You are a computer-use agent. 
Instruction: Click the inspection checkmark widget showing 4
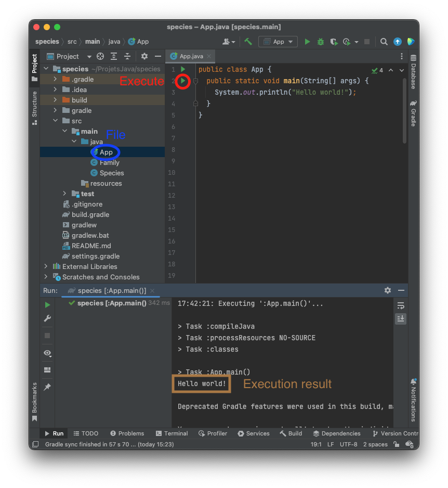click(377, 70)
